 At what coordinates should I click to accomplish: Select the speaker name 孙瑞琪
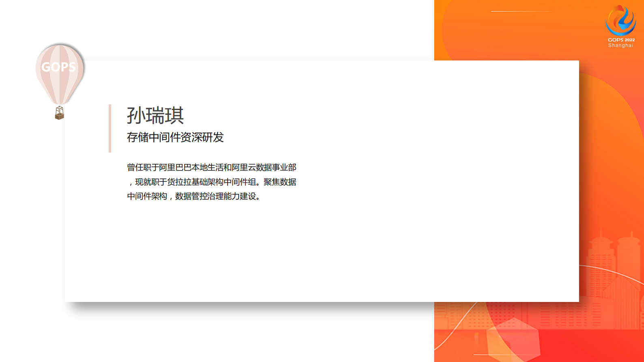pyautogui.click(x=155, y=116)
